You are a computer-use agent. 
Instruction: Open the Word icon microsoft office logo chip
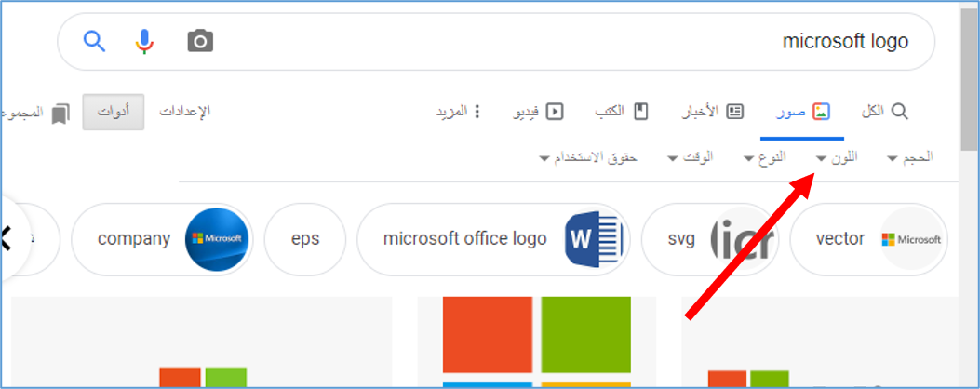pyautogui.click(x=494, y=239)
